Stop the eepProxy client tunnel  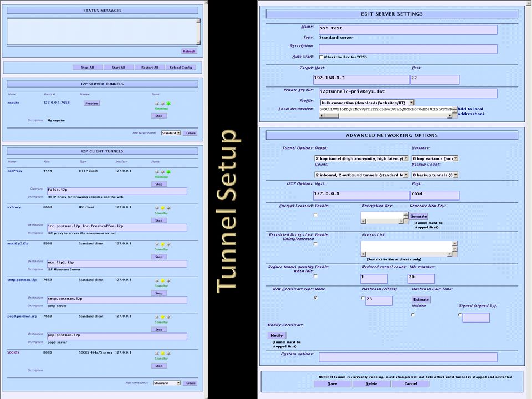point(159,184)
